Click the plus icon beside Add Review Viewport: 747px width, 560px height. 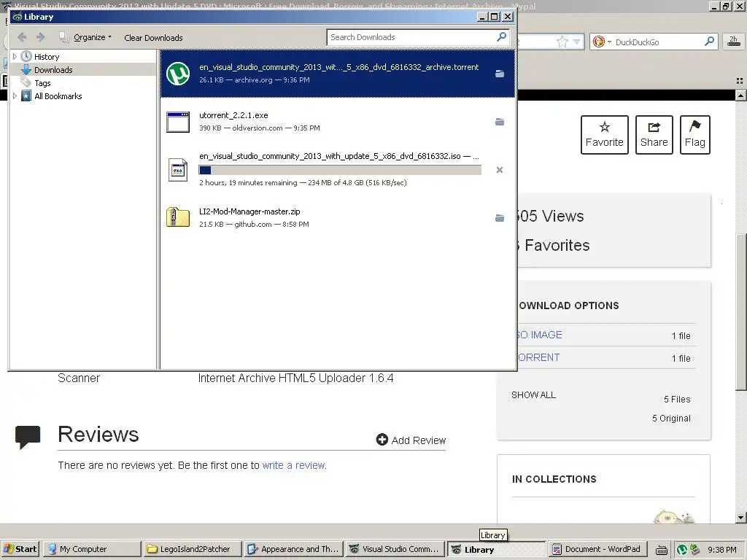pyautogui.click(x=382, y=440)
